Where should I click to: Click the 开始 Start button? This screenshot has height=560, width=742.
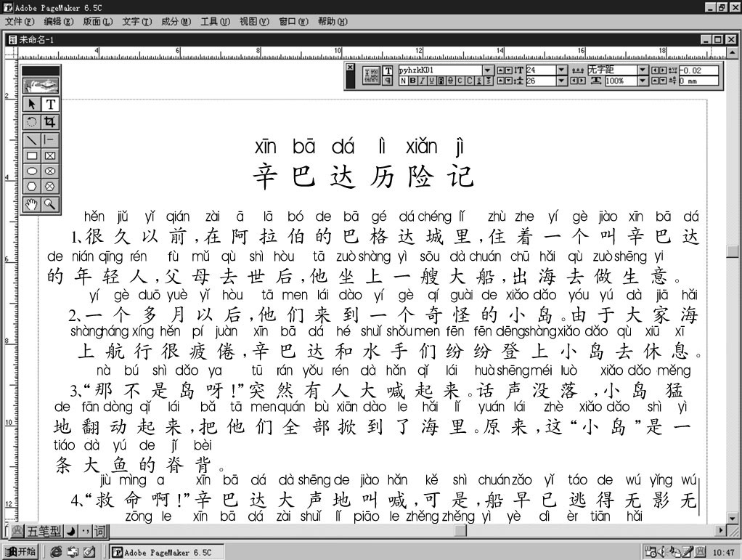click(x=20, y=551)
